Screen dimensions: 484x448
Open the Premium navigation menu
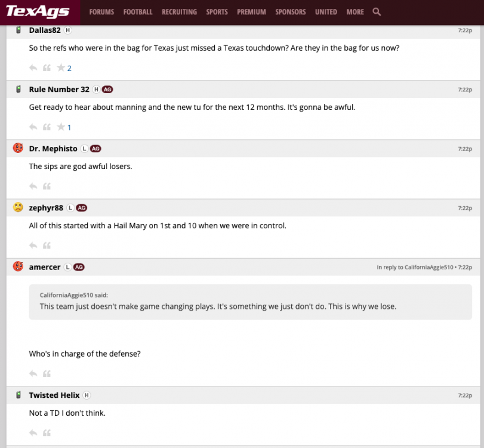(251, 12)
